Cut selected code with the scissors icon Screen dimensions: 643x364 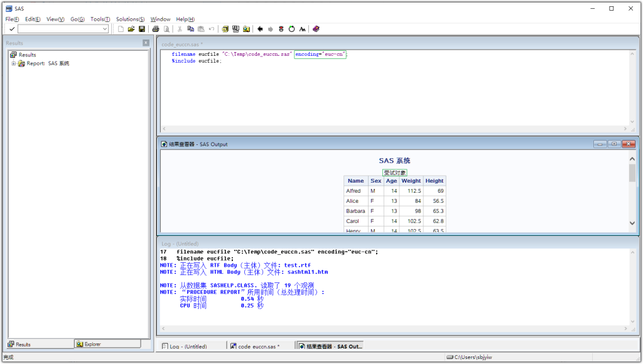tap(179, 28)
